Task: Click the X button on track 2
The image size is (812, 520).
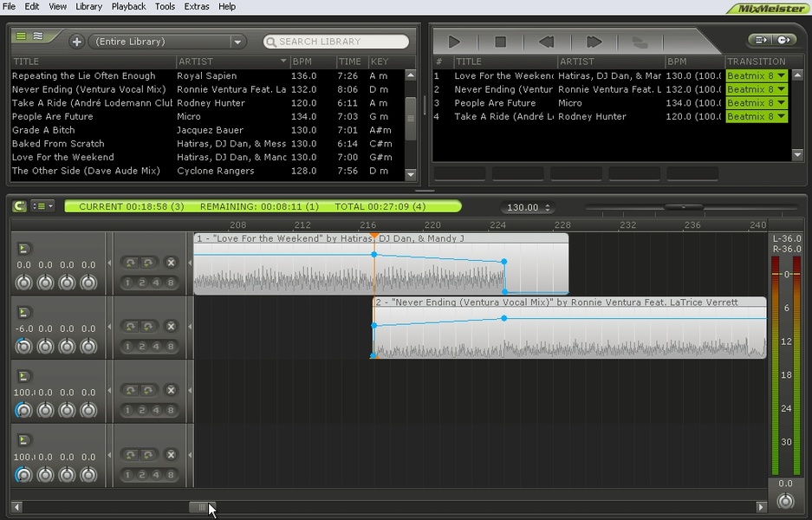Action: tap(171, 326)
